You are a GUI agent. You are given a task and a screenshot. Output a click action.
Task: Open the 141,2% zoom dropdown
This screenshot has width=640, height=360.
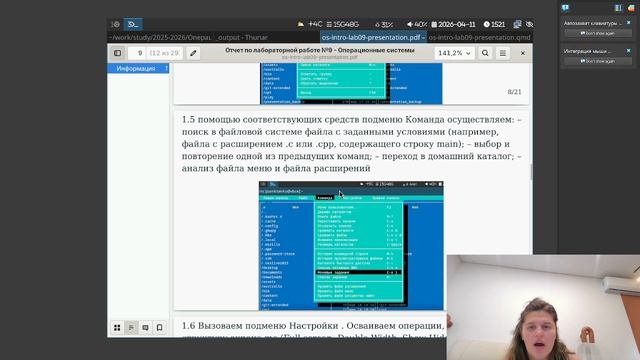coord(454,53)
